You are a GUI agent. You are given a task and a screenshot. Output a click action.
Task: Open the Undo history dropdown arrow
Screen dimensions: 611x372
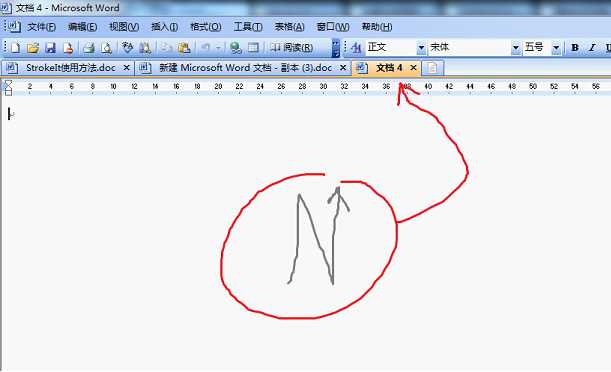[x=218, y=48]
